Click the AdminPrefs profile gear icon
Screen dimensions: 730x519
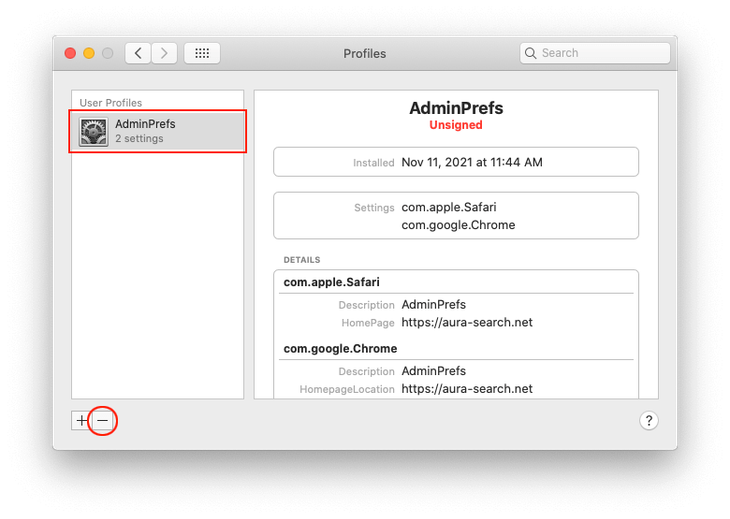tap(94, 131)
